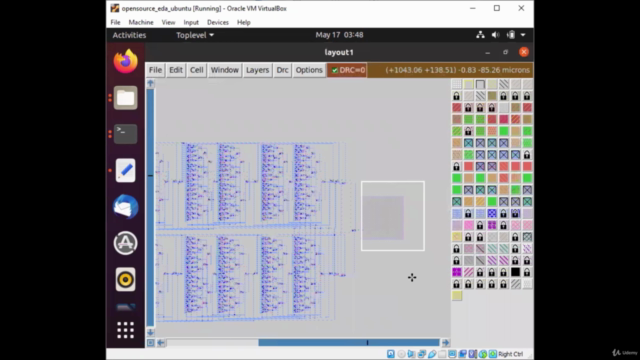Open VirtualBox Help menu
640x360 pixels.
pos(244,22)
